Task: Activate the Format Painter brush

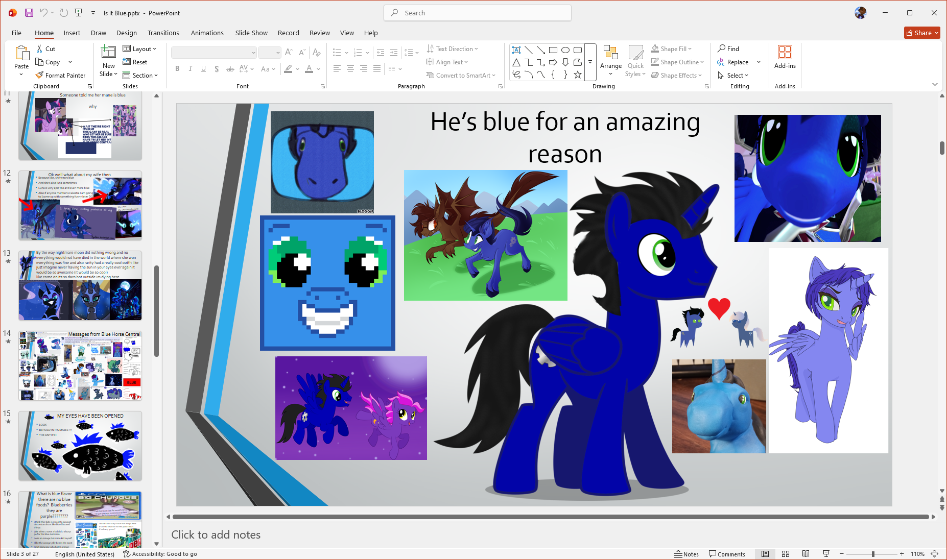Action: click(60, 76)
